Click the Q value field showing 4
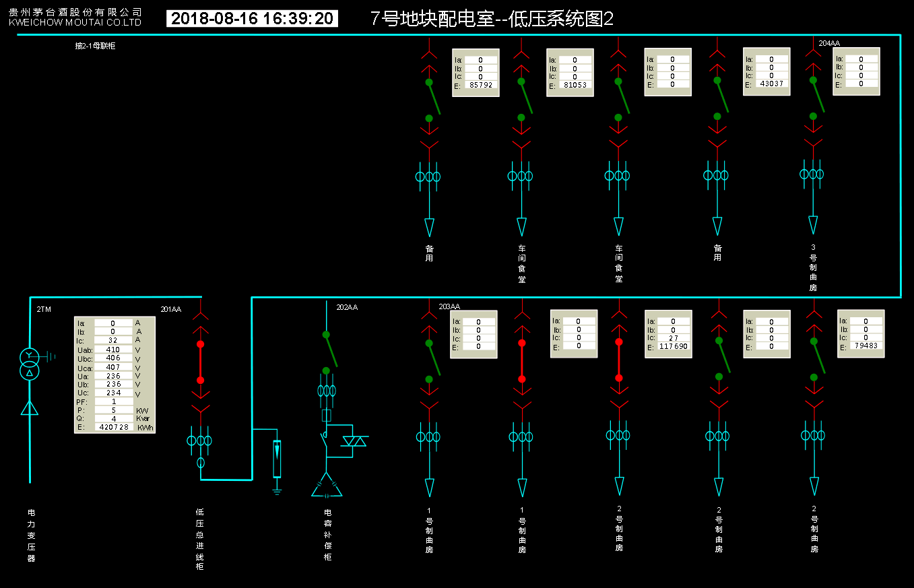 tap(113, 418)
